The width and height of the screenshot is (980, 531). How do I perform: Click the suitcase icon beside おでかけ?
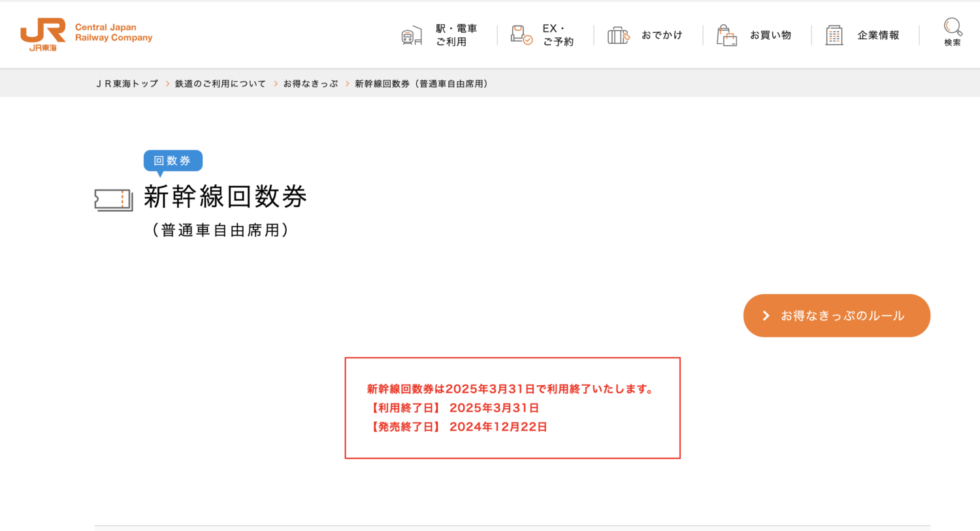coord(618,35)
